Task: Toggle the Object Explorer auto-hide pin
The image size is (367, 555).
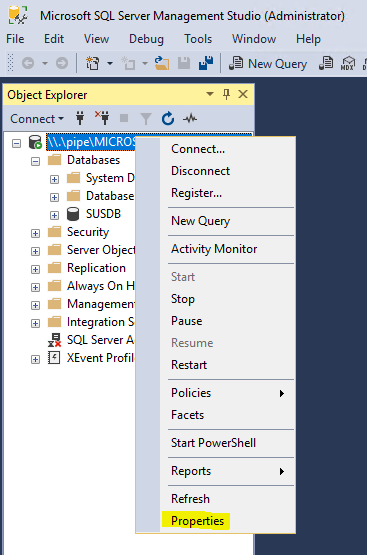Action: 226,94
